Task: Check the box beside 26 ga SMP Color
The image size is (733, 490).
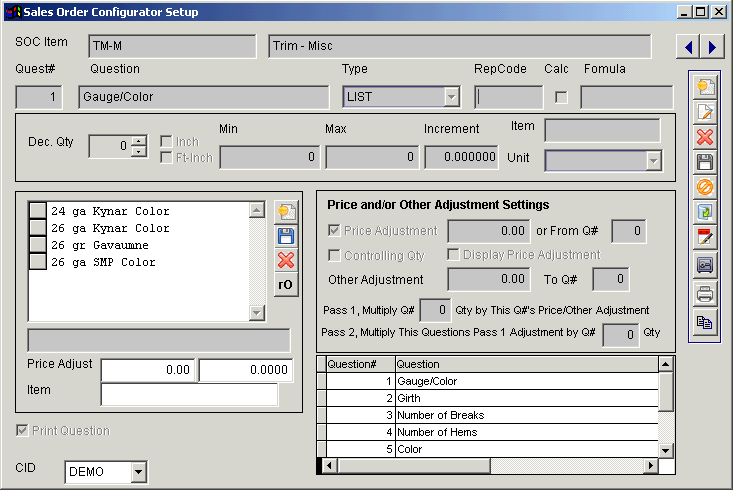Action: [37, 262]
